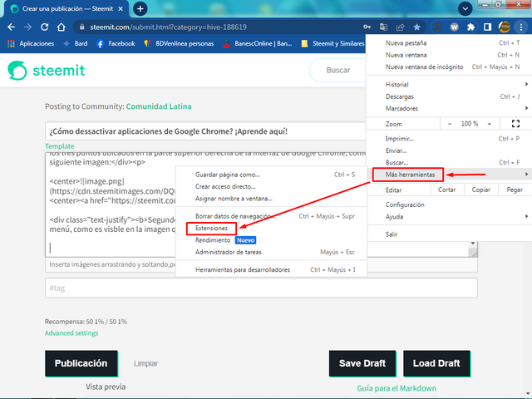The image size is (532, 399).
Task: Toggle the bookmark star icon
Action: coord(416,27)
